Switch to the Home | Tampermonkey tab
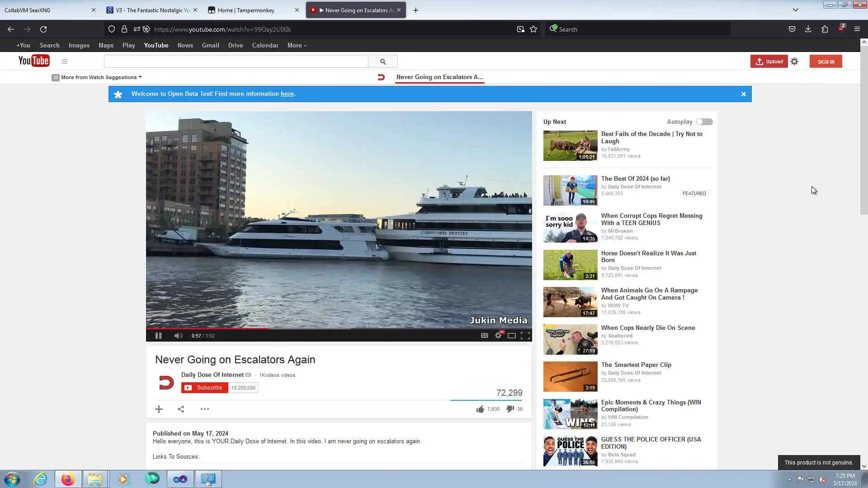This screenshot has width=868, height=488. pos(246,10)
